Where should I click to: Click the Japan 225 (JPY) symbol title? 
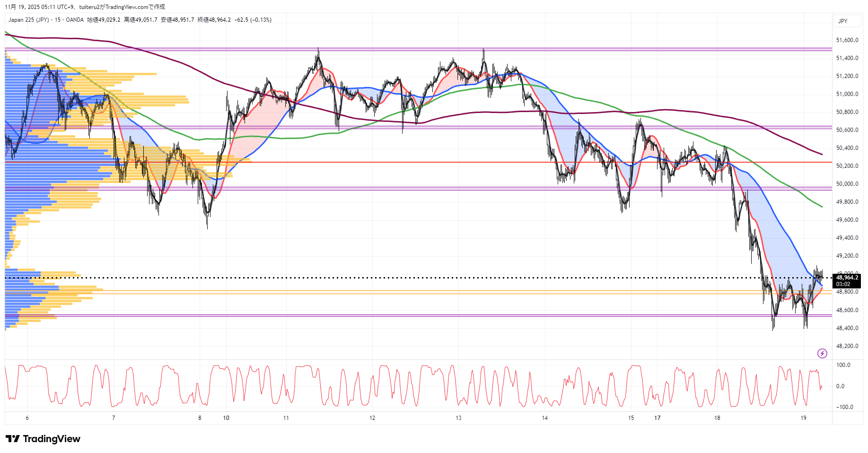28,20
